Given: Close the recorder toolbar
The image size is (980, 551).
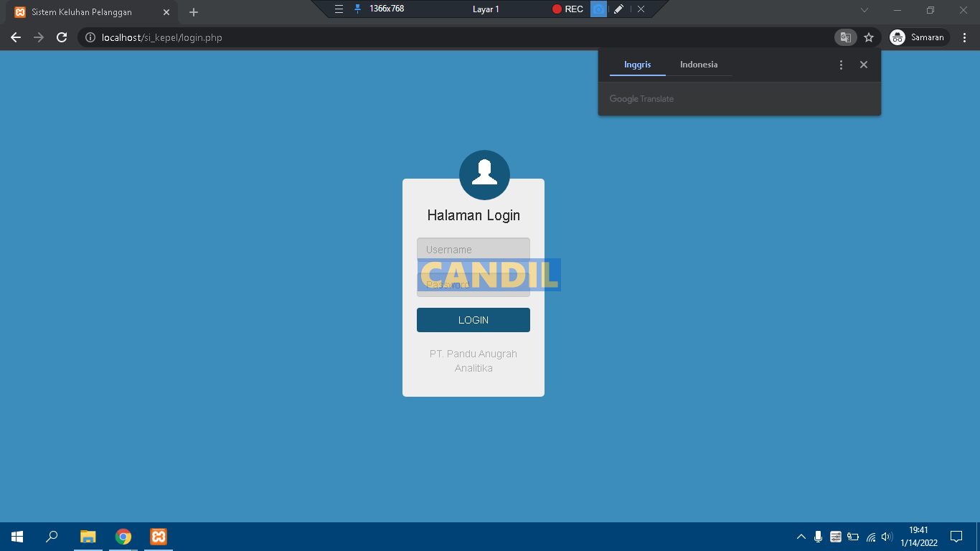Looking at the screenshot, I should [x=641, y=9].
